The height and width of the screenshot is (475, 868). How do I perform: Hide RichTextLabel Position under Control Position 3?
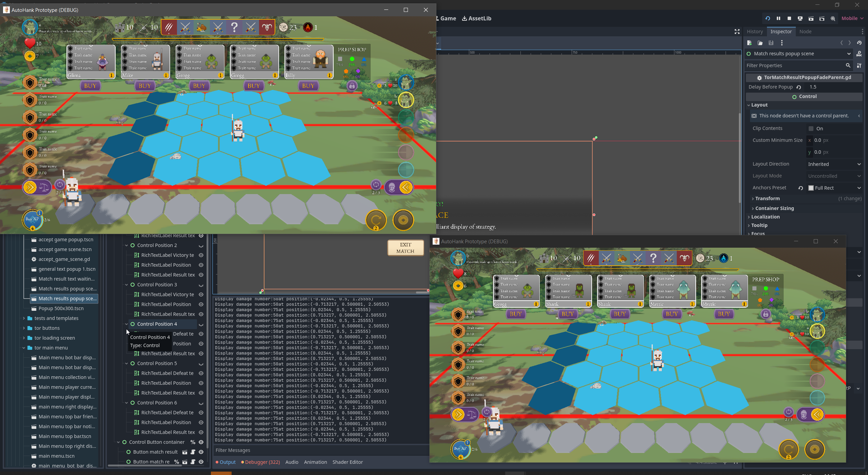(201, 304)
